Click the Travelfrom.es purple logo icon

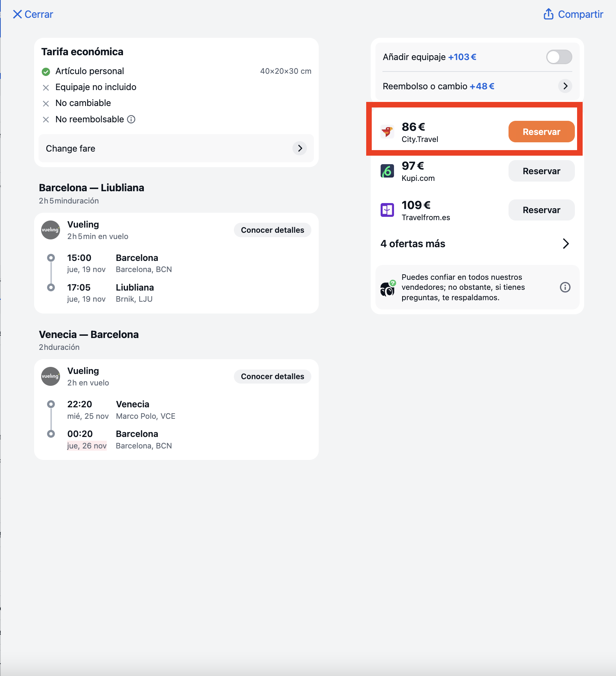click(x=387, y=210)
